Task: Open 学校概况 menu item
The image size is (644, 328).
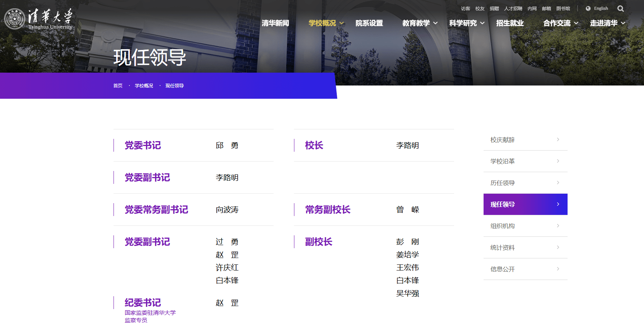Action: [322, 23]
